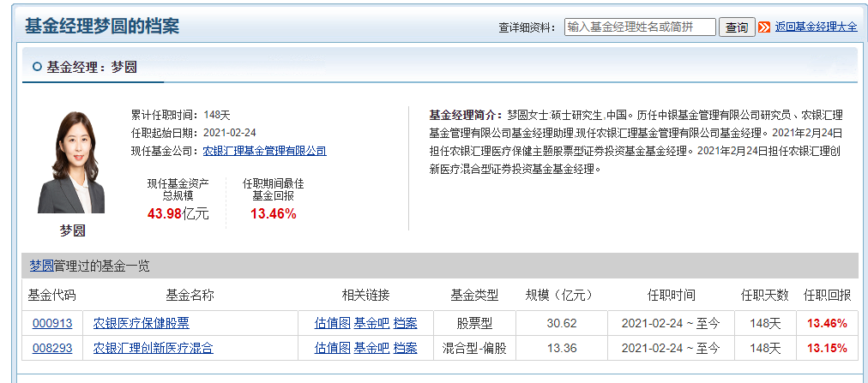This screenshot has height=383, width=868.
Task: Click the circle bullet before 基金经理：梦圆
Action: pyautogui.click(x=37, y=67)
